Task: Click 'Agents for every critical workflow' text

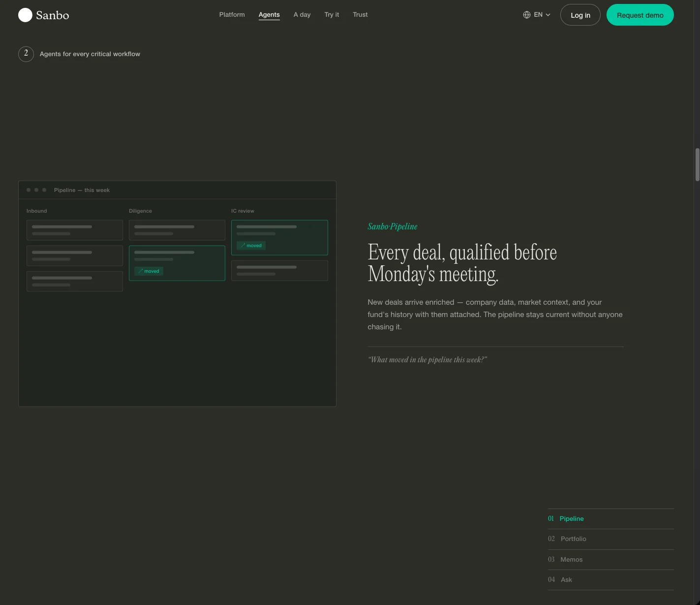Action: 90,54
